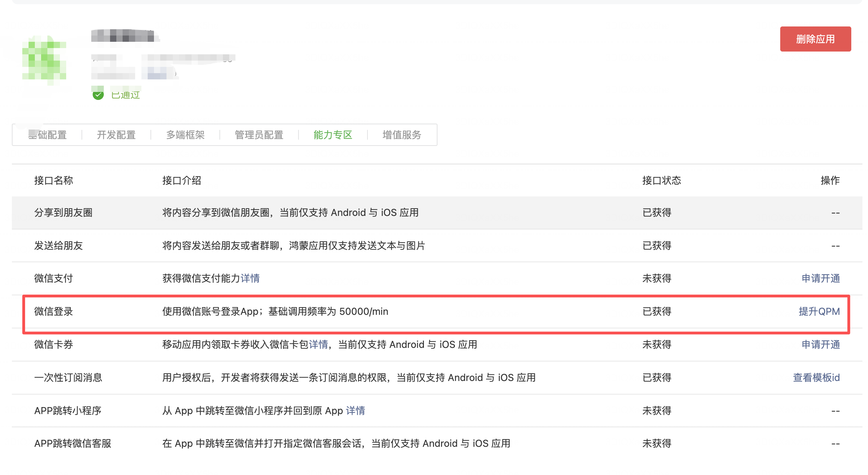Switch to the 增值服务 tab

[x=402, y=135]
